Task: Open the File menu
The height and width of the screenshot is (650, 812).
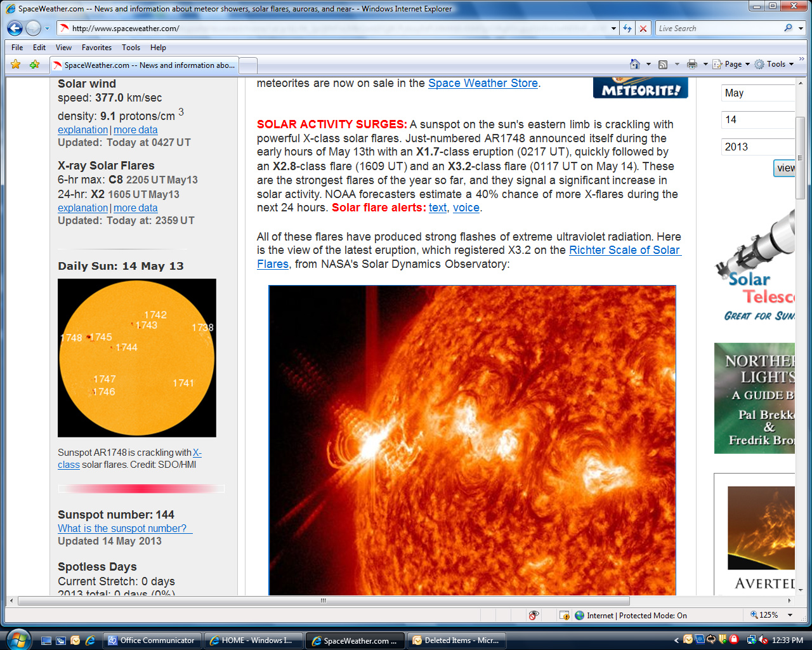Action: [x=17, y=48]
